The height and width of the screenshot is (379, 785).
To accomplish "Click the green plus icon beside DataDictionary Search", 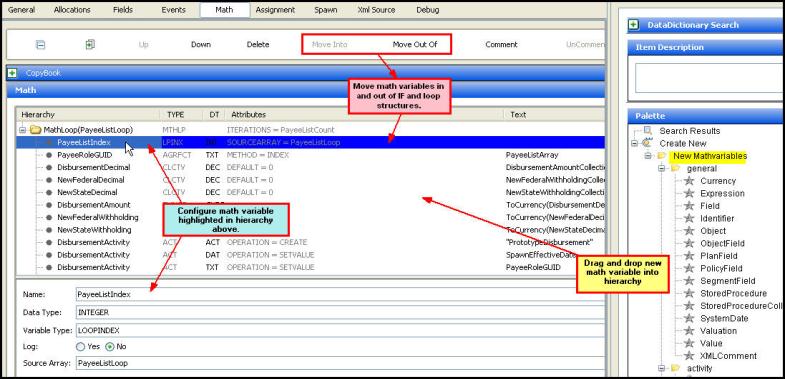I will [x=634, y=25].
